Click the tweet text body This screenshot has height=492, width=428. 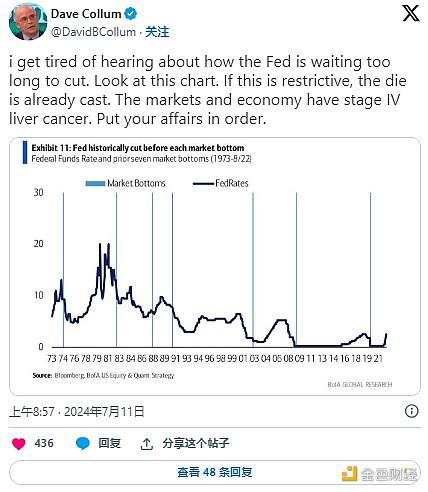208,90
